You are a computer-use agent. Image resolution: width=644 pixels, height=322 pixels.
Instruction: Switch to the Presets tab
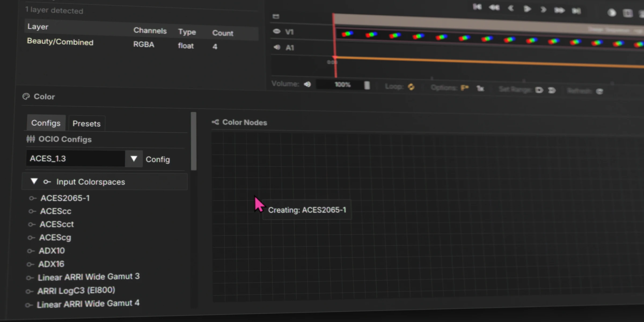(x=86, y=124)
